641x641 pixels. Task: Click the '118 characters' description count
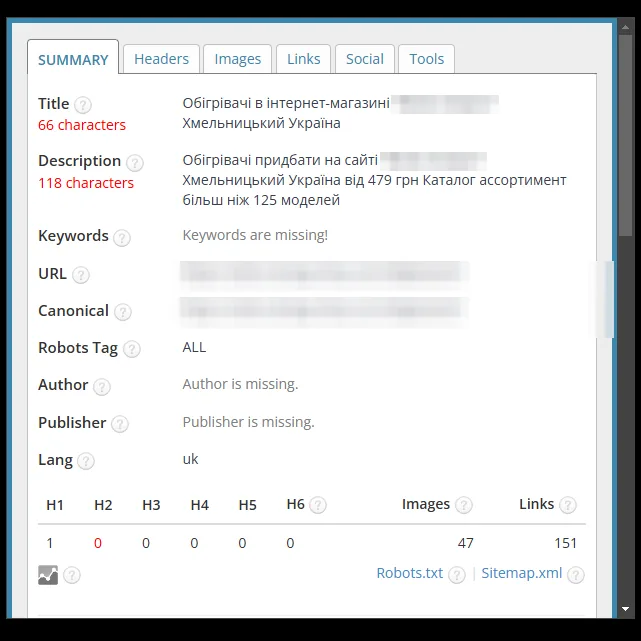pyautogui.click(x=86, y=183)
